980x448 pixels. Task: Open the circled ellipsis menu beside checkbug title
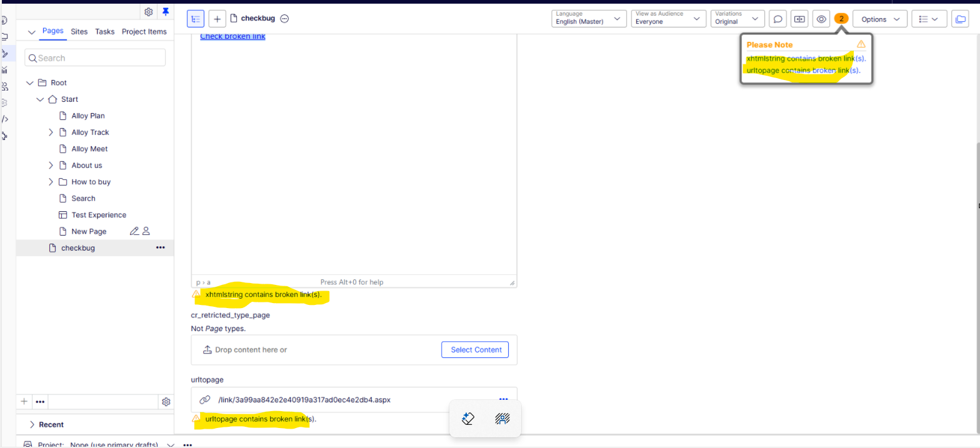coord(284,19)
